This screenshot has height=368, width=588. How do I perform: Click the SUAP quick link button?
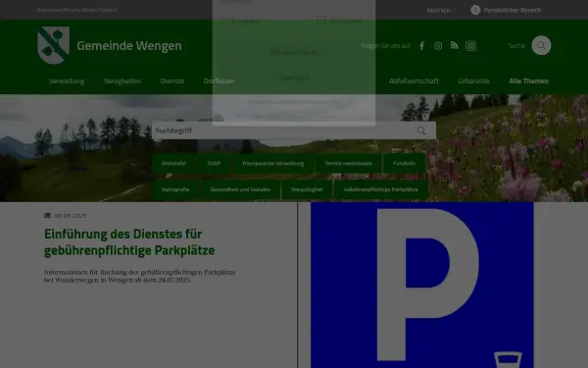point(214,163)
